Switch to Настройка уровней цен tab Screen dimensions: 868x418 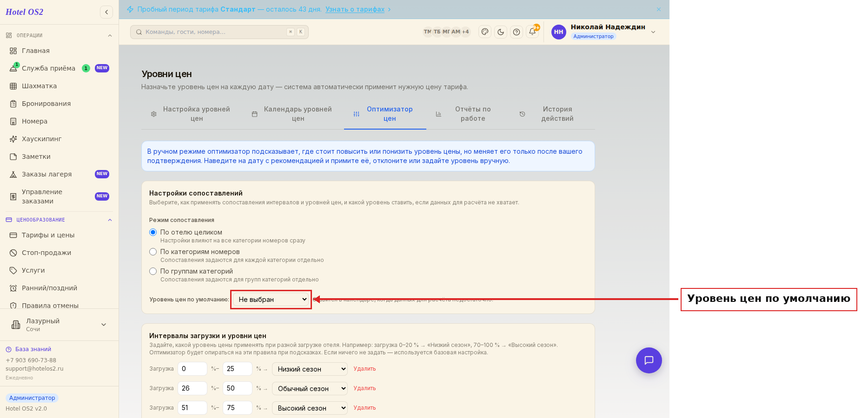(191, 114)
